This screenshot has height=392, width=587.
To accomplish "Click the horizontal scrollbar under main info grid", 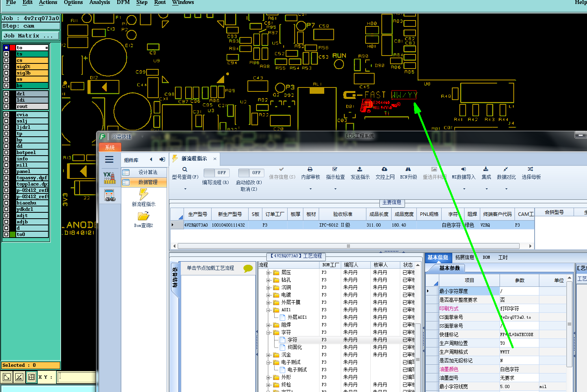I will (349, 246).
